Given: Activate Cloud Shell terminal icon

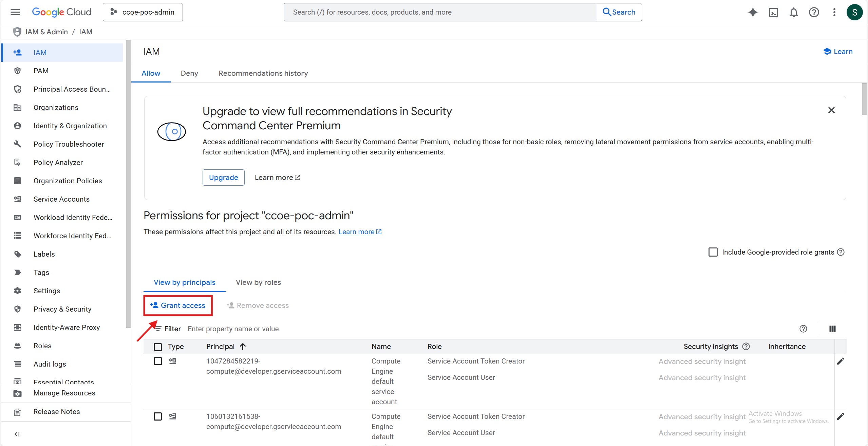Looking at the screenshot, I should [x=773, y=12].
